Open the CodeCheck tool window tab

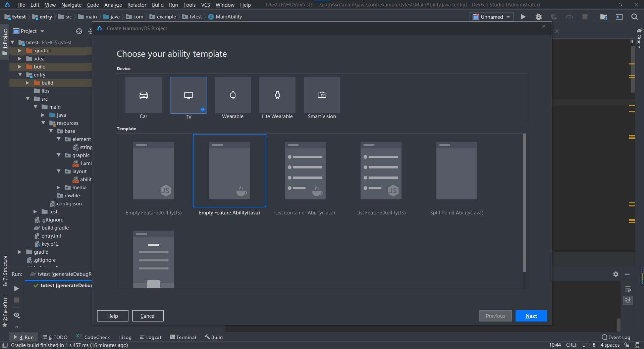point(93,337)
